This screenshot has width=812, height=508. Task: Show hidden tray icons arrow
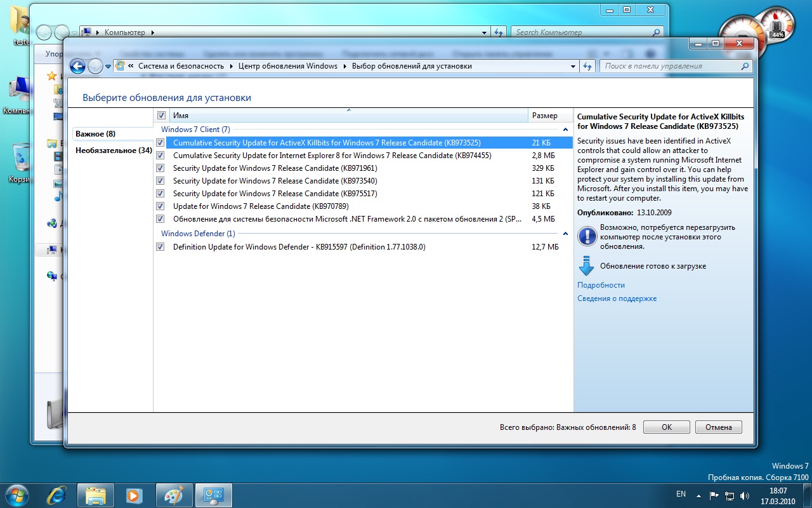pos(698,495)
